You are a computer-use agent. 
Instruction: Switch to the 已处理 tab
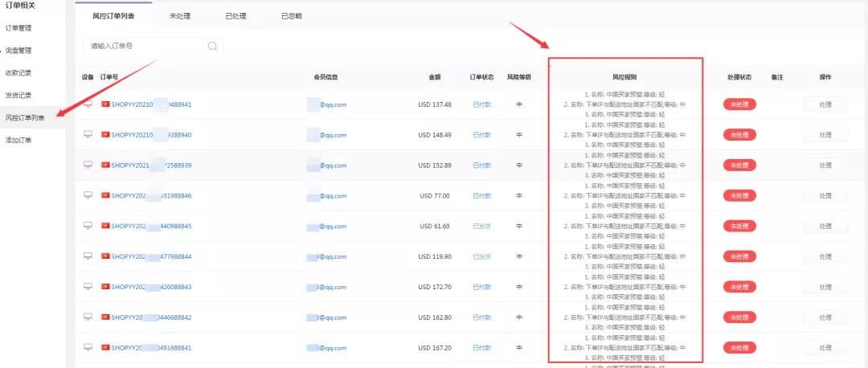(235, 15)
